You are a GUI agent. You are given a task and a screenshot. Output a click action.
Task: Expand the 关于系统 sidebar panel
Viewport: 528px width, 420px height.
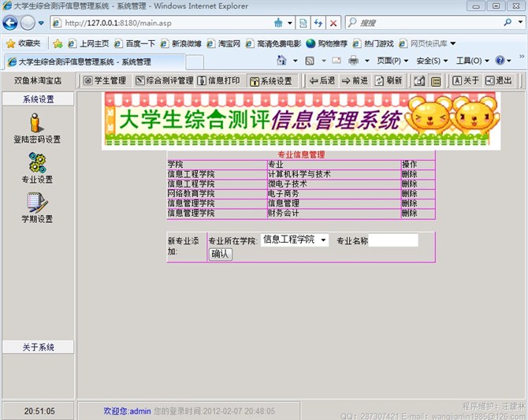pyautogui.click(x=38, y=348)
